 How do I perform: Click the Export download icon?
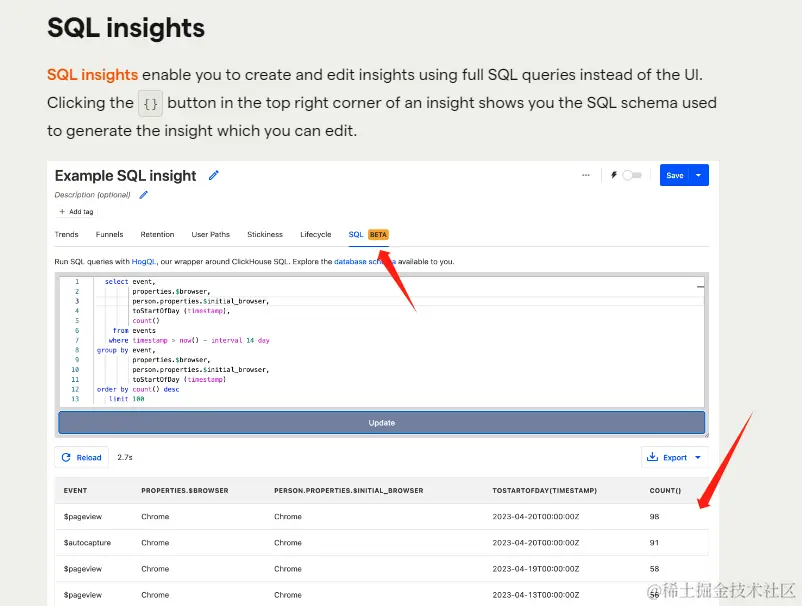653,457
